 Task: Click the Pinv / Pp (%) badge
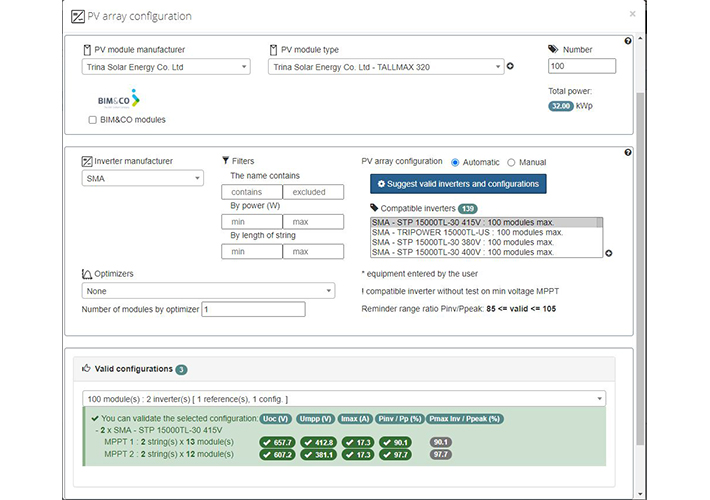pos(400,419)
